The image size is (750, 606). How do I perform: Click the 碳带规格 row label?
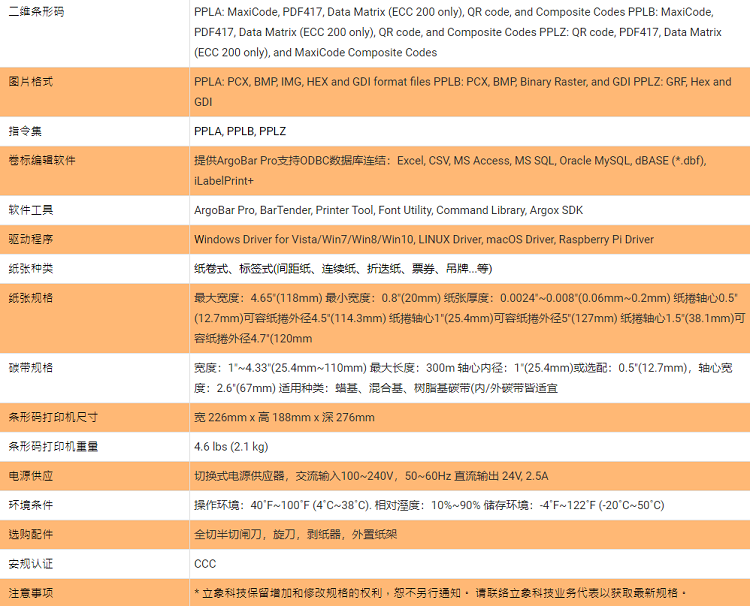pyautogui.click(x=31, y=368)
